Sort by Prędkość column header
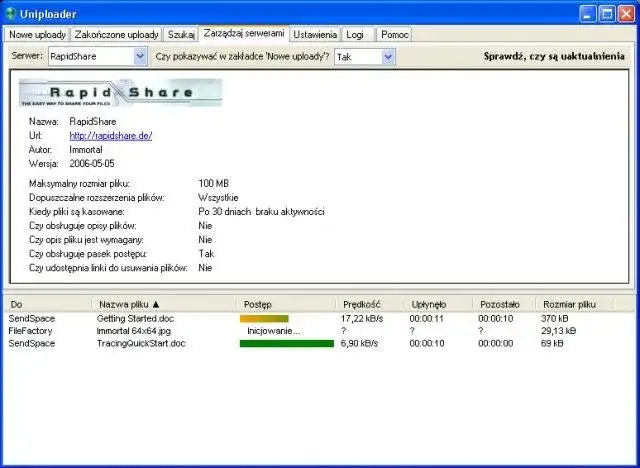 [x=370, y=304]
